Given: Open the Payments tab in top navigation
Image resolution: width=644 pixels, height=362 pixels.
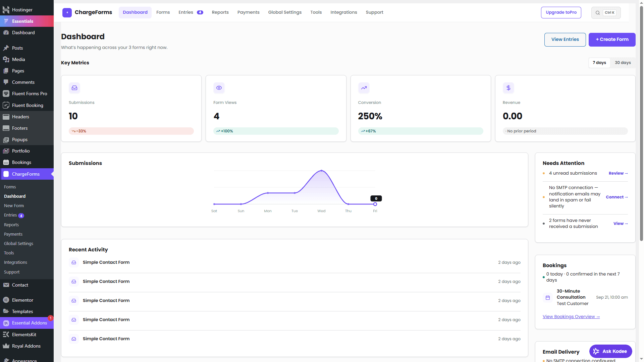Looking at the screenshot, I should coord(249,12).
